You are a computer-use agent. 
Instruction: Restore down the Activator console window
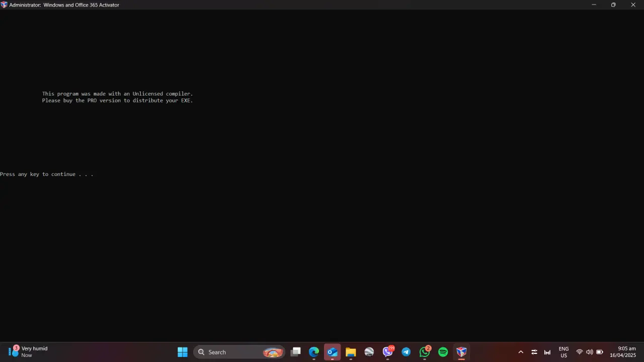click(613, 5)
